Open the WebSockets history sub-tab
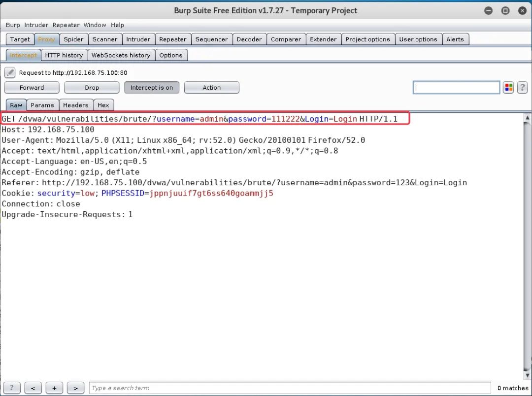This screenshot has height=396, width=532. pos(121,55)
